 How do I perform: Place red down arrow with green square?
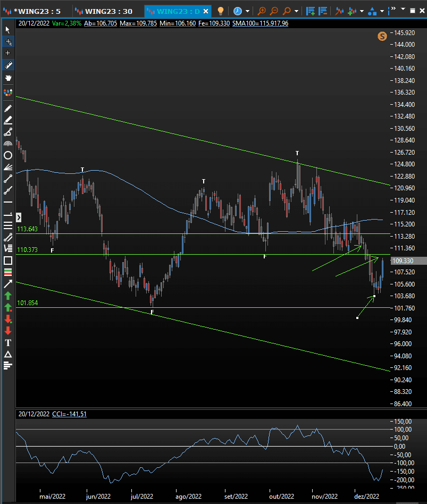8,319
